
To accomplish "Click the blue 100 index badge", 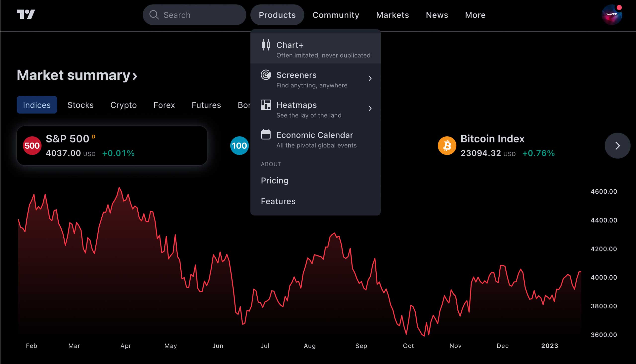I will (x=239, y=146).
